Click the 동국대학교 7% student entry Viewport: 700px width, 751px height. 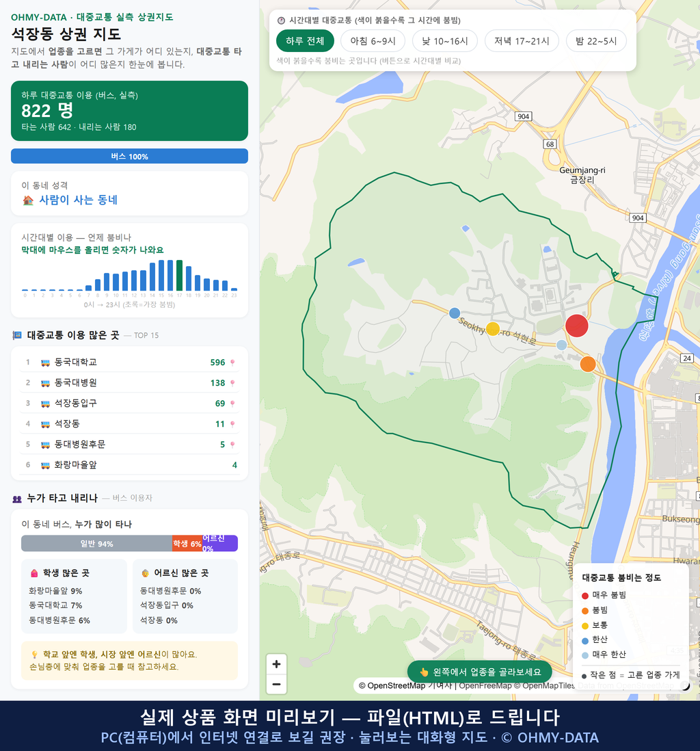pos(55,605)
